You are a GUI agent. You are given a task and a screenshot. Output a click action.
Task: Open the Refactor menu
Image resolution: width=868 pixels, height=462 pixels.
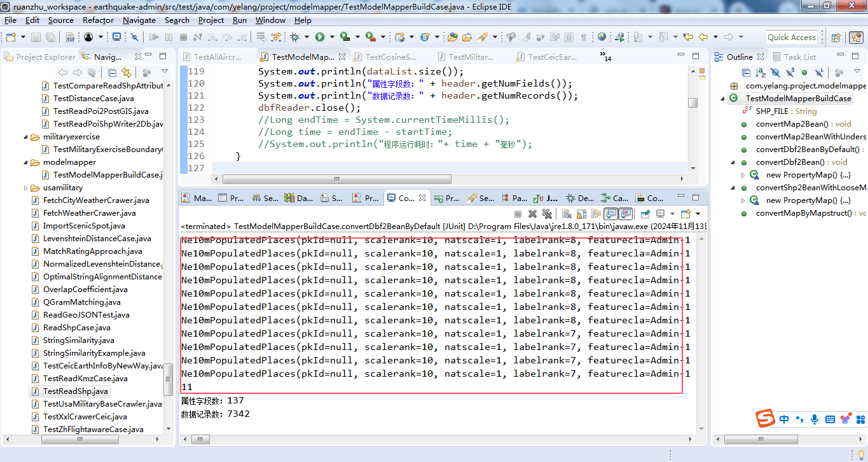click(98, 20)
